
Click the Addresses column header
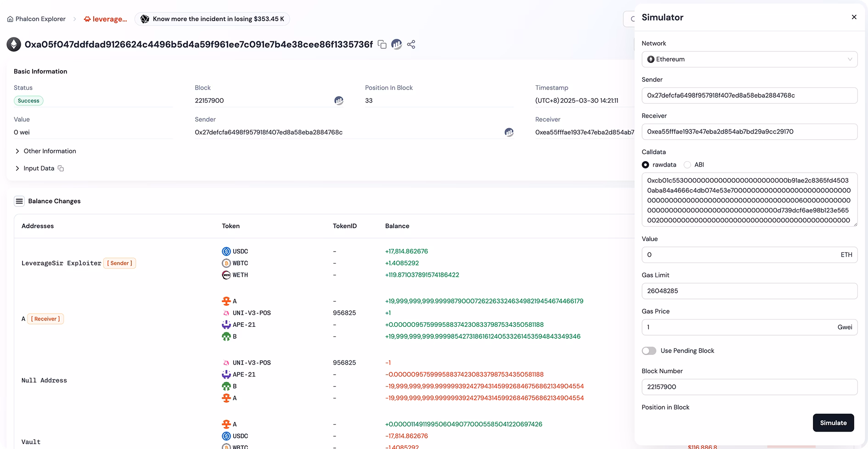pos(38,226)
